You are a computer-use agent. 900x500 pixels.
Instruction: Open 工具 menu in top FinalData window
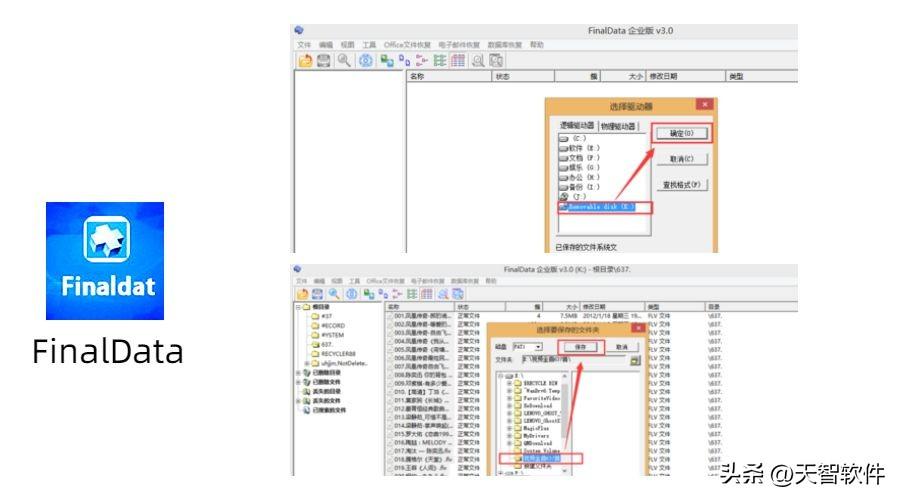pos(369,45)
